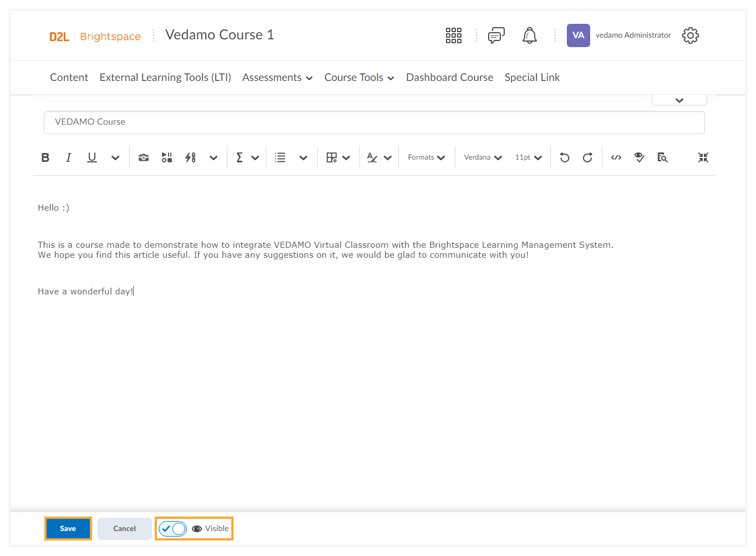The width and height of the screenshot is (756, 556).
Task: Cancel editing the content
Action: click(x=125, y=529)
